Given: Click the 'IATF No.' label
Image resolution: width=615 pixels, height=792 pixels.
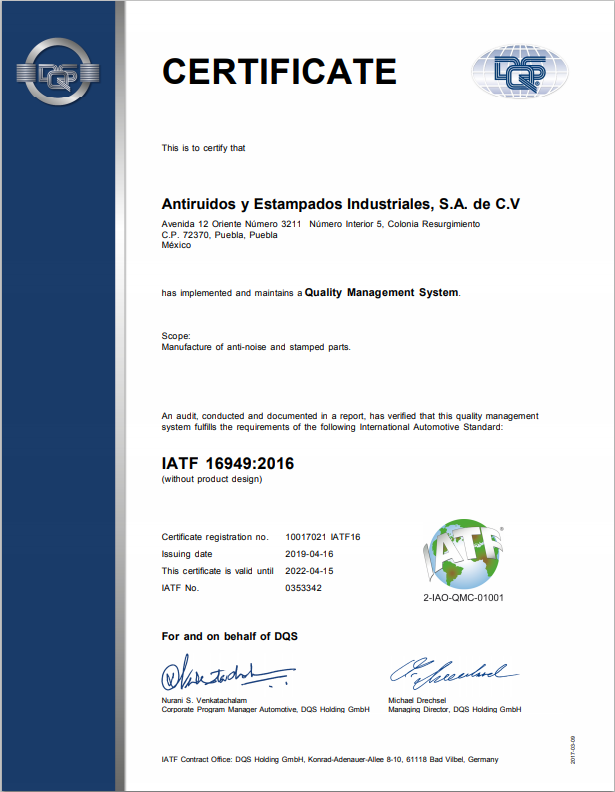Looking at the screenshot, I should [x=180, y=588].
